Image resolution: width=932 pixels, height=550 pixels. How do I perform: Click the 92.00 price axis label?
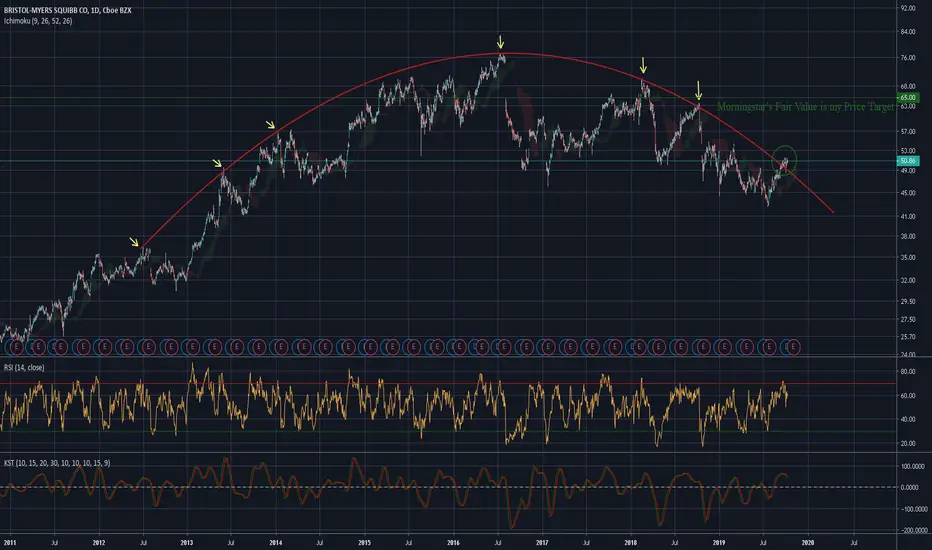908,8
